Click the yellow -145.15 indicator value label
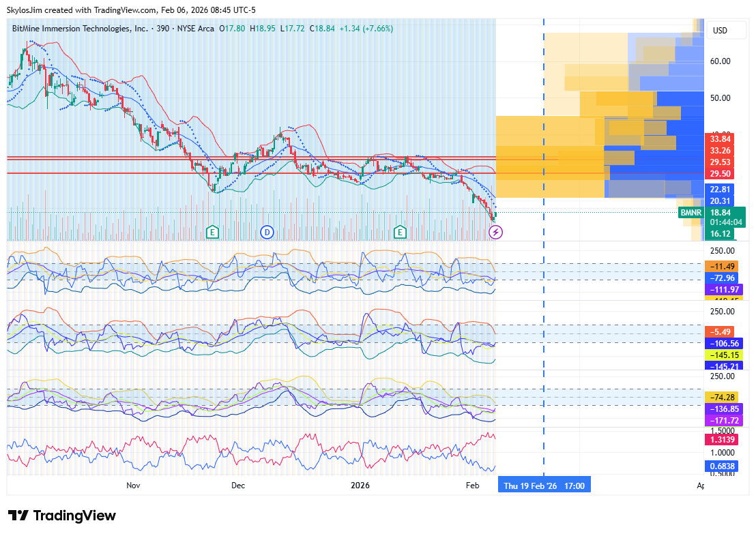This screenshot has width=756, height=536. [x=722, y=355]
